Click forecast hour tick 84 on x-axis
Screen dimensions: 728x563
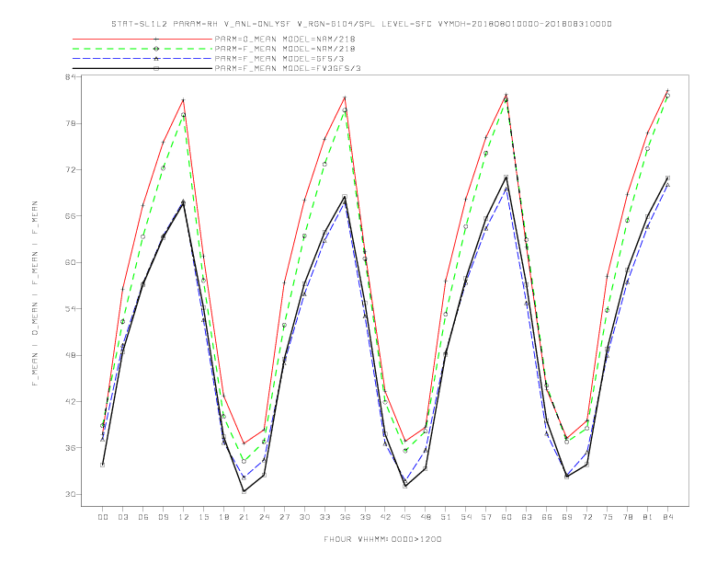click(x=668, y=517)
